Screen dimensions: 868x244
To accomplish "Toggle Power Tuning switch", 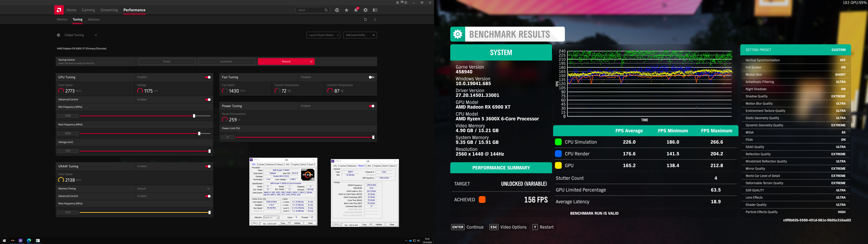I will [x=371, y=106].
